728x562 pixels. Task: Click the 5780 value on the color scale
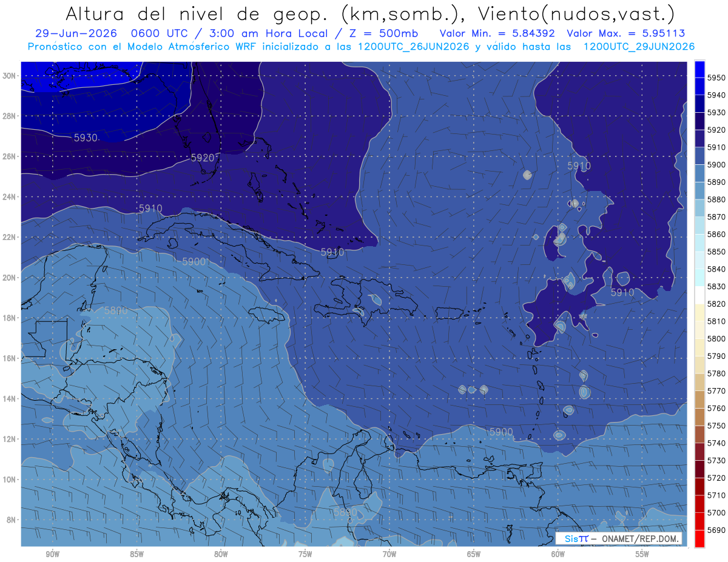[x=716, y=373]
